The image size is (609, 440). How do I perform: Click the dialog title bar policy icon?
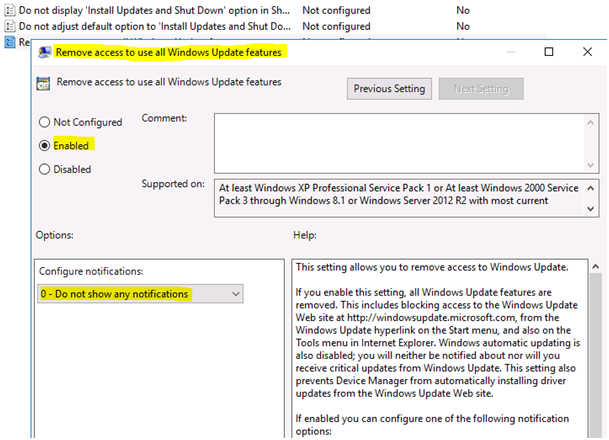(x=44, y=52)
